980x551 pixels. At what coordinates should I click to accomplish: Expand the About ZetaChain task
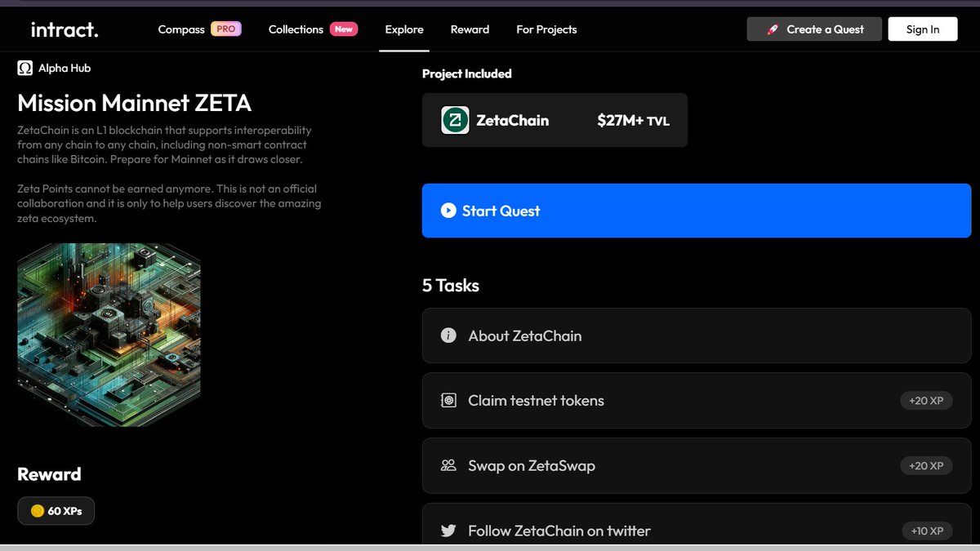(x=697, y=335)
